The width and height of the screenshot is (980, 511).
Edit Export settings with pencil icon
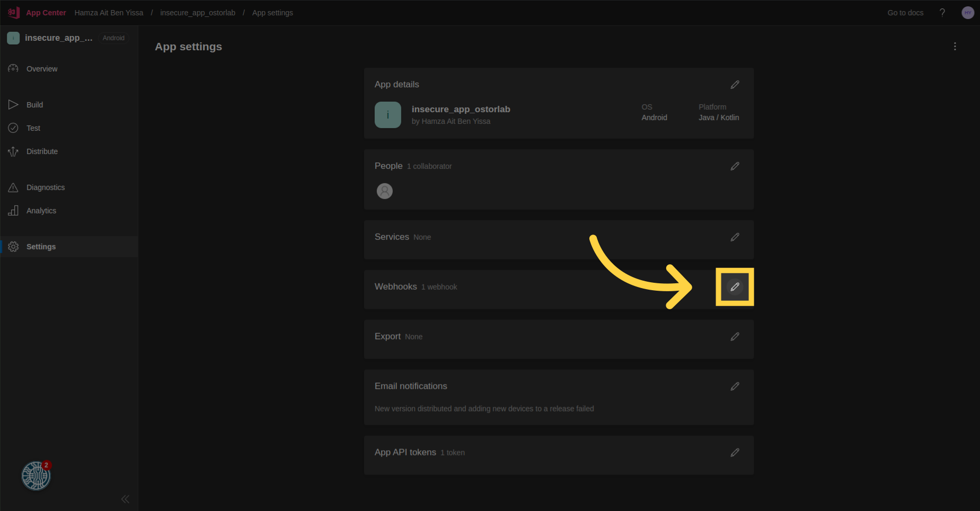point(735,337)
